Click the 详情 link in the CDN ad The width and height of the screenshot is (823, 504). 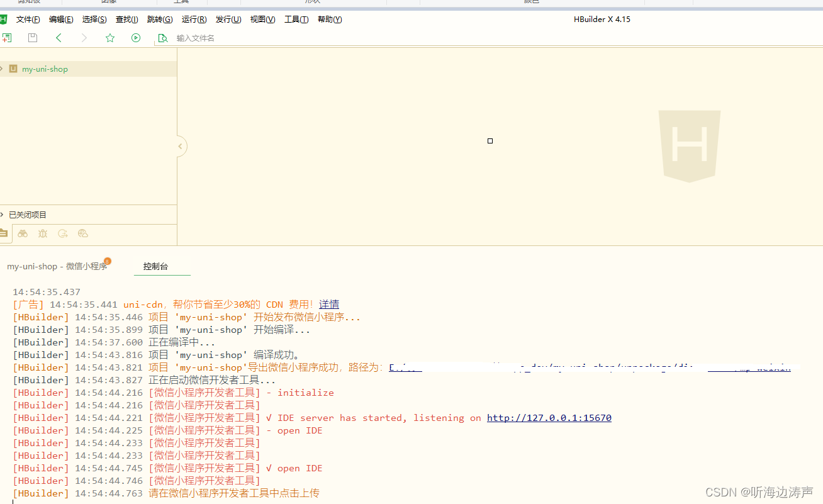click(328, 304)
